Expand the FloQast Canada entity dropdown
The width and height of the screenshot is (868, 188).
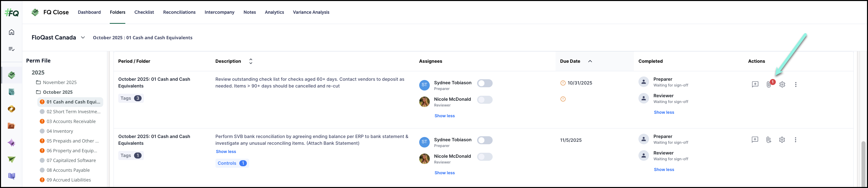tap(83, 38)
